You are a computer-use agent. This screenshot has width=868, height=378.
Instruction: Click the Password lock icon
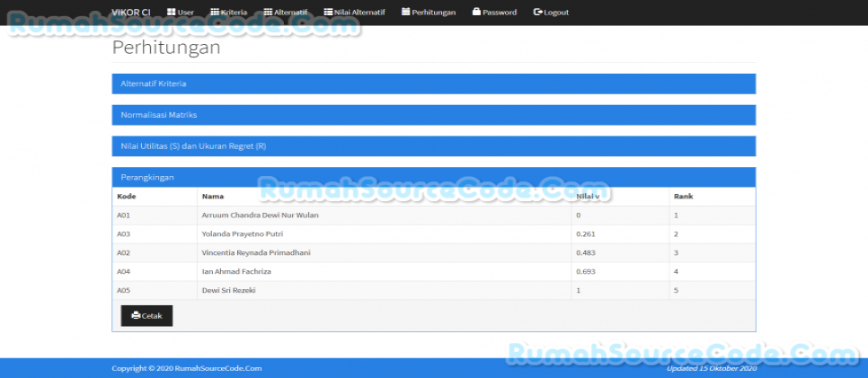click(476, 13)
